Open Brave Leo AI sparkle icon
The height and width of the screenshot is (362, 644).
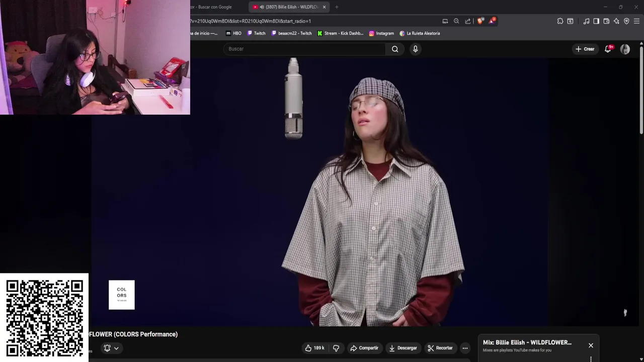pyautogui.click(x=616, y=21)
